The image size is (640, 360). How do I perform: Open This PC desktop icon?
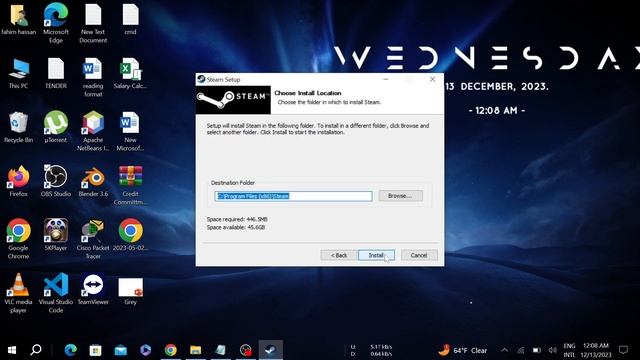pos(19,73)
